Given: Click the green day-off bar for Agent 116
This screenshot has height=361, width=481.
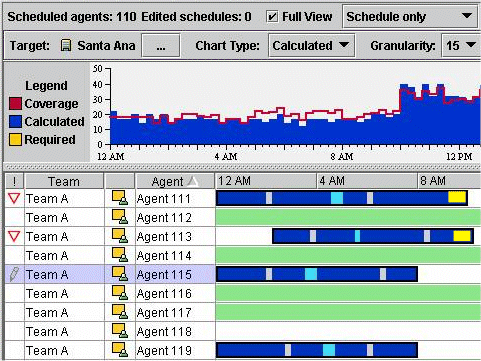Looking at the screenshot, I should (x=348, y=293).
